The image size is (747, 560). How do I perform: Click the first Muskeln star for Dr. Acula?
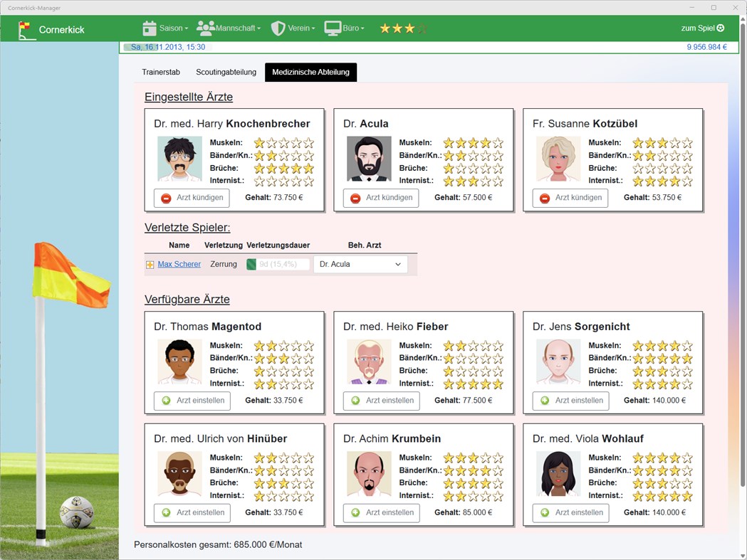tap(448, 142)
